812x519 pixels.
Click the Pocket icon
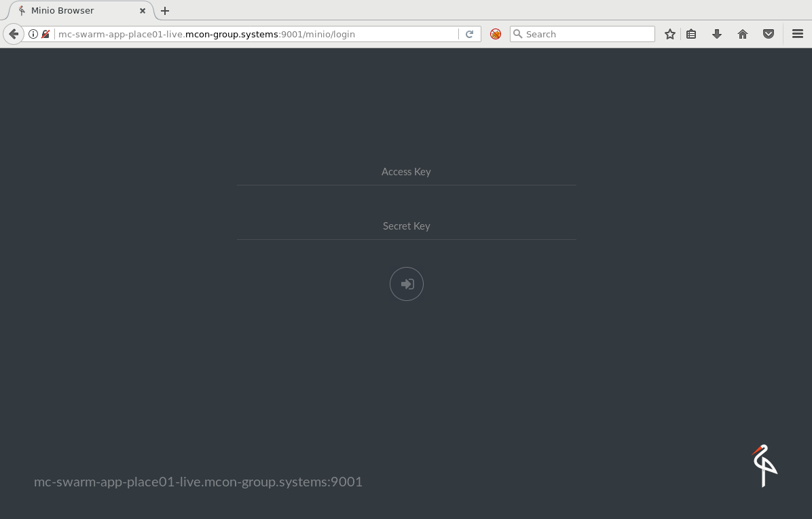pos(769,34)
